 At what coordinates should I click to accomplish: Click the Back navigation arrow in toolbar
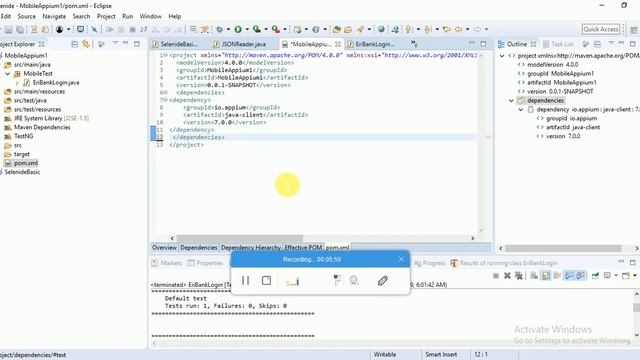(459, 29)
